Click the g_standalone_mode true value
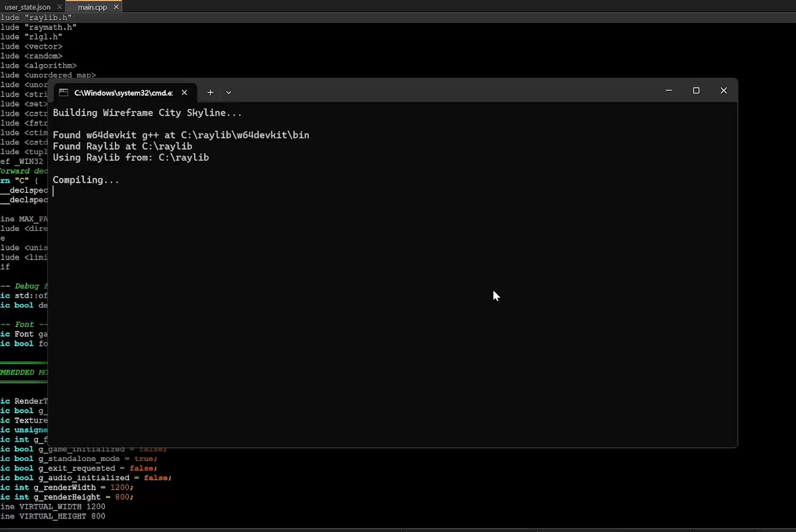This screenshot has width=796, height=532. pos(144,459)
